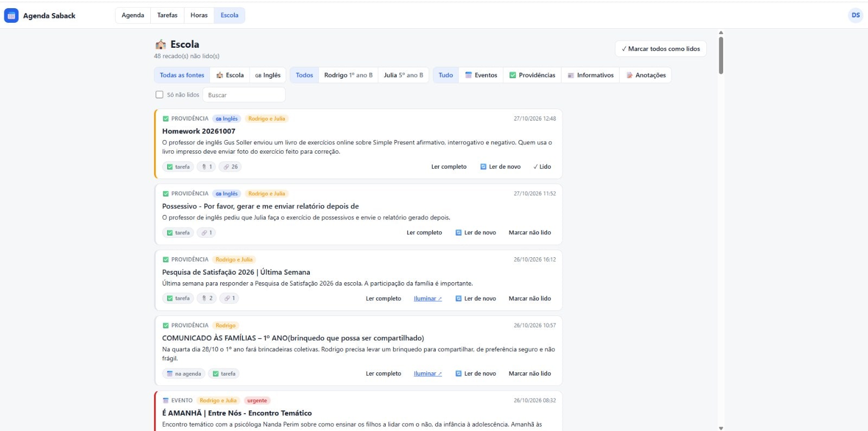Click the Agenda Saback calendar logo icon
The height and width of the screenshot is (431, 868).
11,15
